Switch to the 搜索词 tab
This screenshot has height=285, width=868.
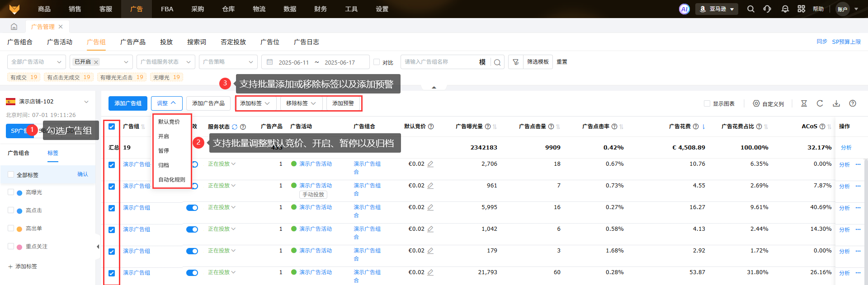coord(196,42)
